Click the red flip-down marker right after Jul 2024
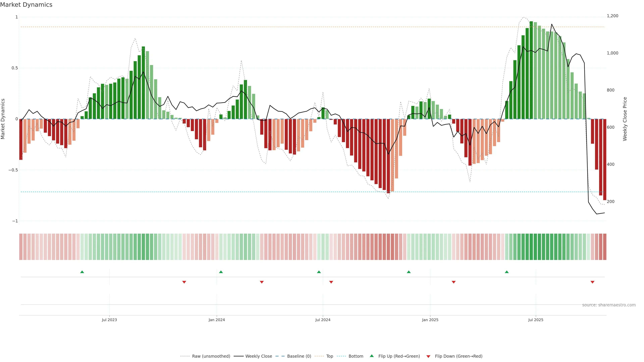The height and width of the screenshot is (362, 644). 331,282
